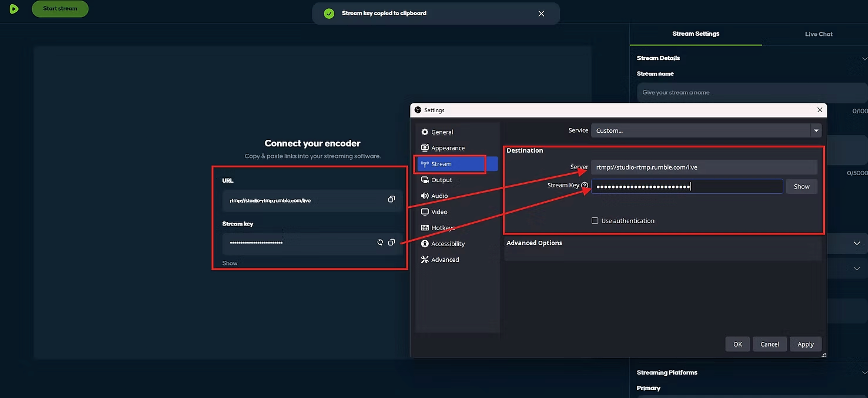Screen dimensions: 868x398
Task: Click the Rumble Studio logo icon
Action: click(14, 9)
